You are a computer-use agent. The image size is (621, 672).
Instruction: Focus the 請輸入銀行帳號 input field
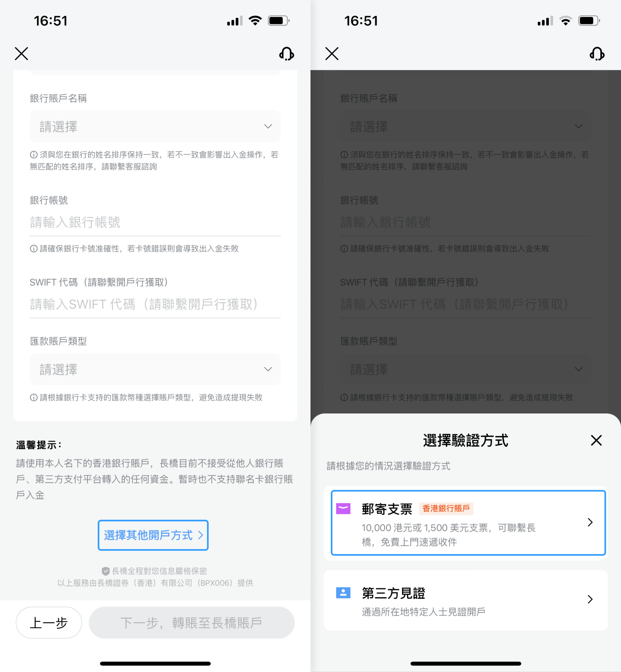155,223
